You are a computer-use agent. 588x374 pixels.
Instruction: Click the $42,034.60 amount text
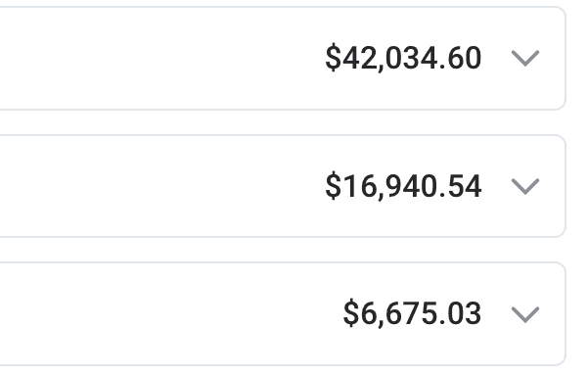pos(403,58)
